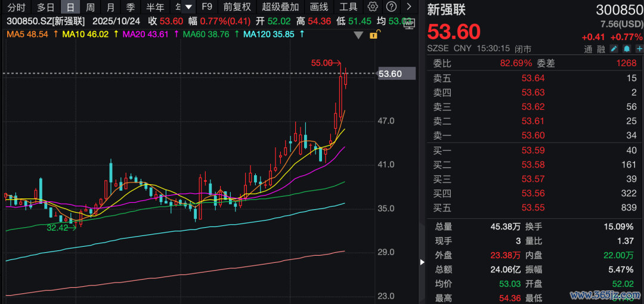Toggle MA5 indicator line label
The height and width of the screenshot is (304, 644).
click(27, 35)
